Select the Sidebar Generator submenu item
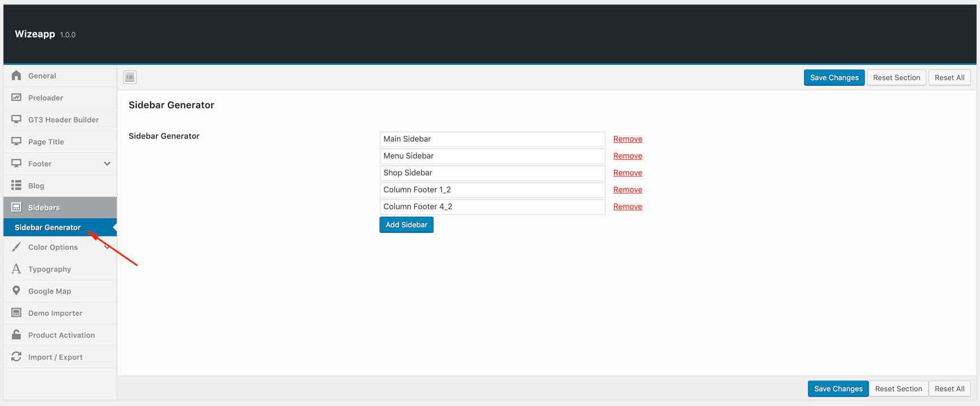Image resolution: width=980 pixels, height=406 pixels. 60,227
